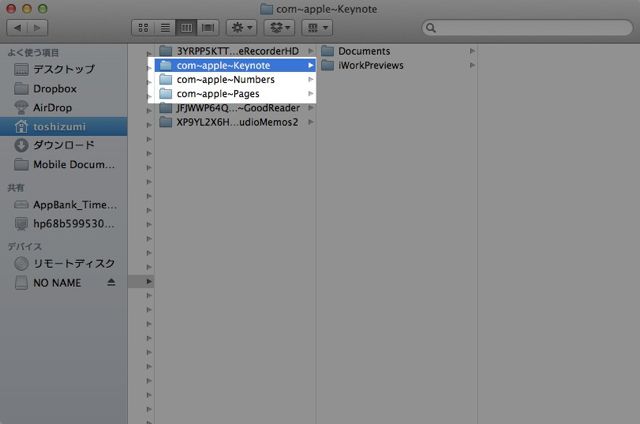The height and width of the screenshot is (424, 640).
Task: Select the com~apple~Pages folder
Action: point(236,94)
